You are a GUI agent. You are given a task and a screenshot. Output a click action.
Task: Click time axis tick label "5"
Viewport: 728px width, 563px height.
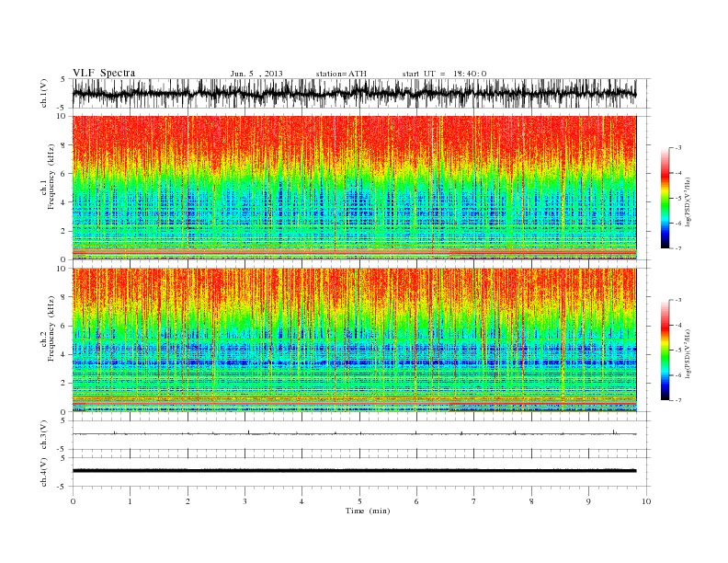coord(359,501)
